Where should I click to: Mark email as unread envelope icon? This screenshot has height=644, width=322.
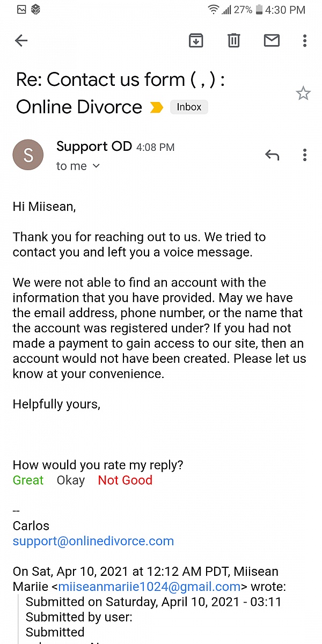pos(272,40)
